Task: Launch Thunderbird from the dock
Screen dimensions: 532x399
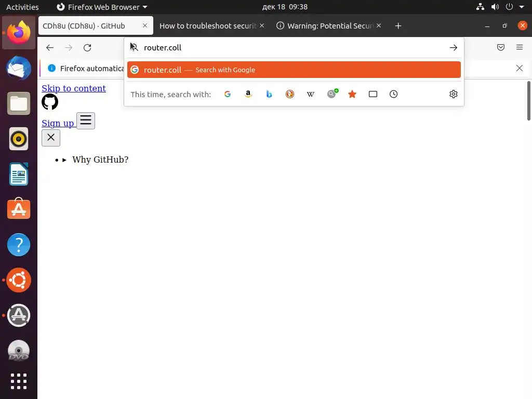Action: click(x=19, y=68)
